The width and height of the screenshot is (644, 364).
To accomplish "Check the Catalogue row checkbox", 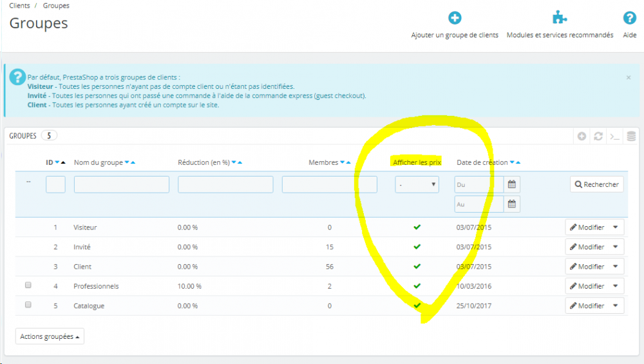I will pyautogui.click(x=28, y=305).
